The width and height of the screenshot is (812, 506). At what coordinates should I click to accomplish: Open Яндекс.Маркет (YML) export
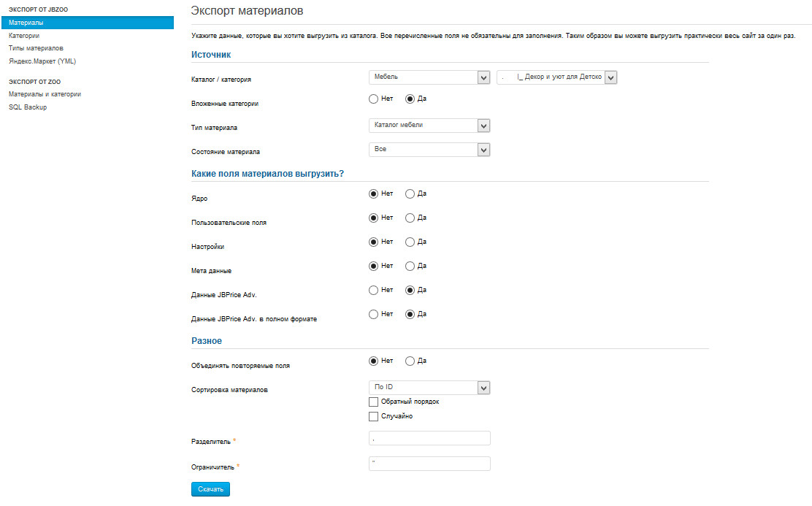(x=42, y=61)
